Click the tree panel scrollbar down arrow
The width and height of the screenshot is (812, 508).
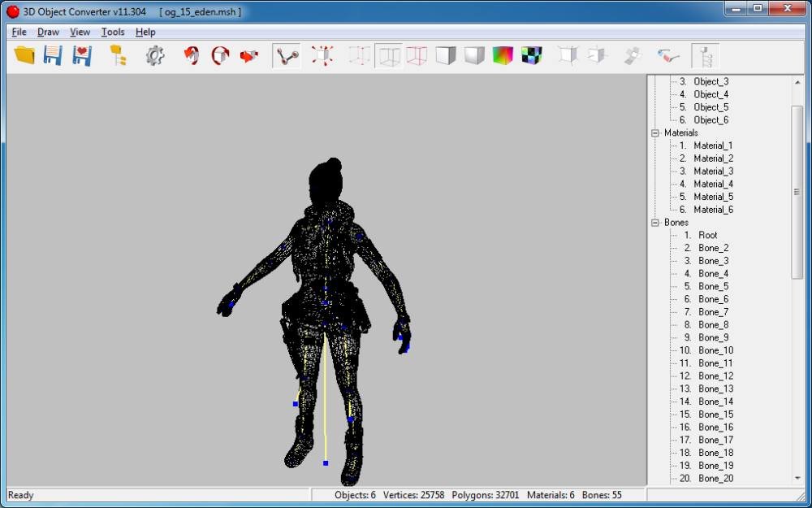click(x=797, y=479)
